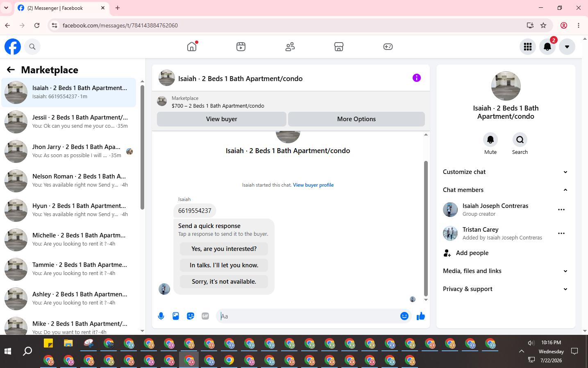Collapse Chat members section

pos(505,190)
